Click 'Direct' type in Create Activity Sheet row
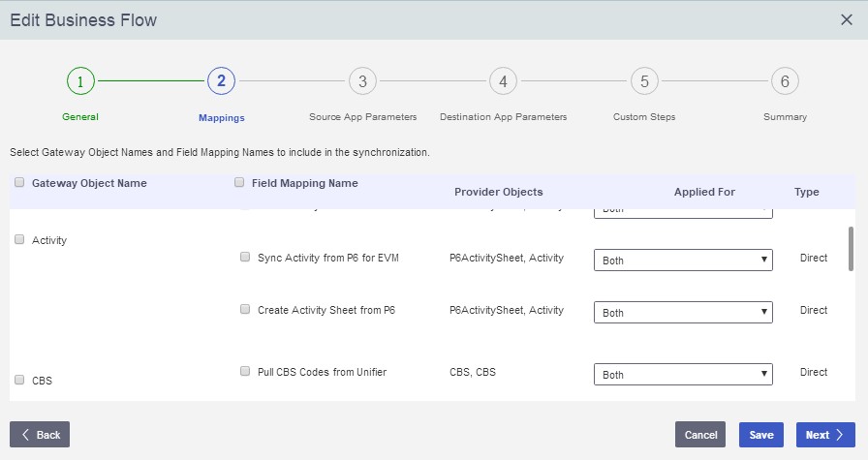The width and height of the screenshot is (868, 460). (814, 310)
